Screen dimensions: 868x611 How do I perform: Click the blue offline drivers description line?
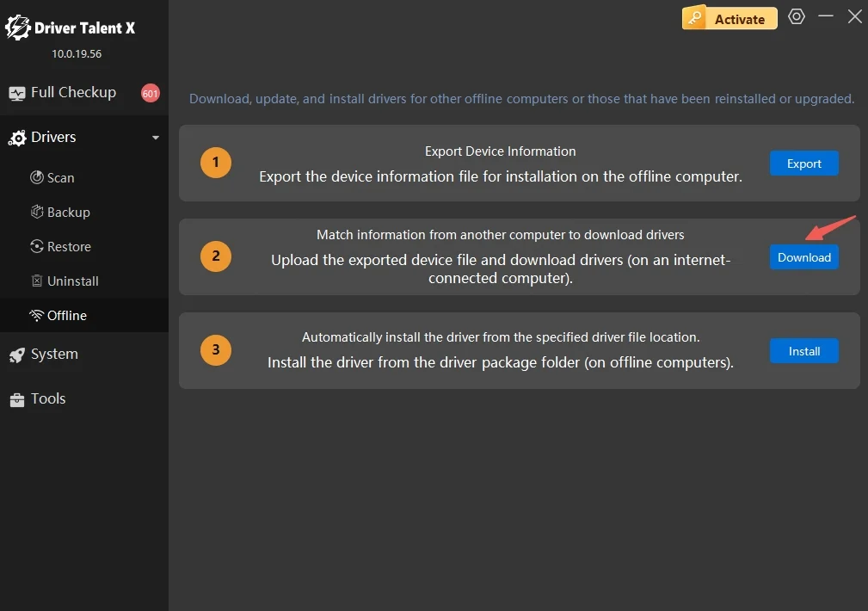coord(521,99)
